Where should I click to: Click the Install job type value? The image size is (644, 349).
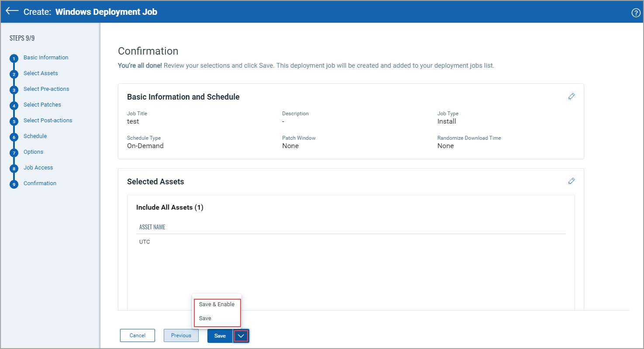pos(447,121)
